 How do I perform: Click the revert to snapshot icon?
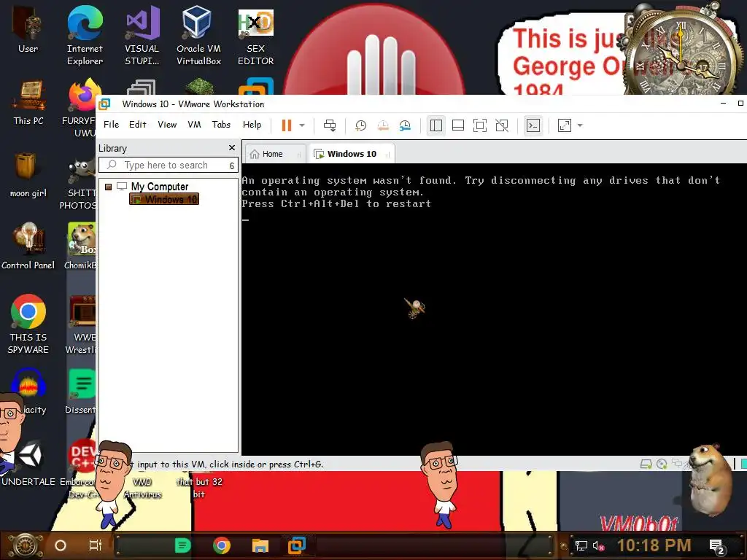(382, 125)
